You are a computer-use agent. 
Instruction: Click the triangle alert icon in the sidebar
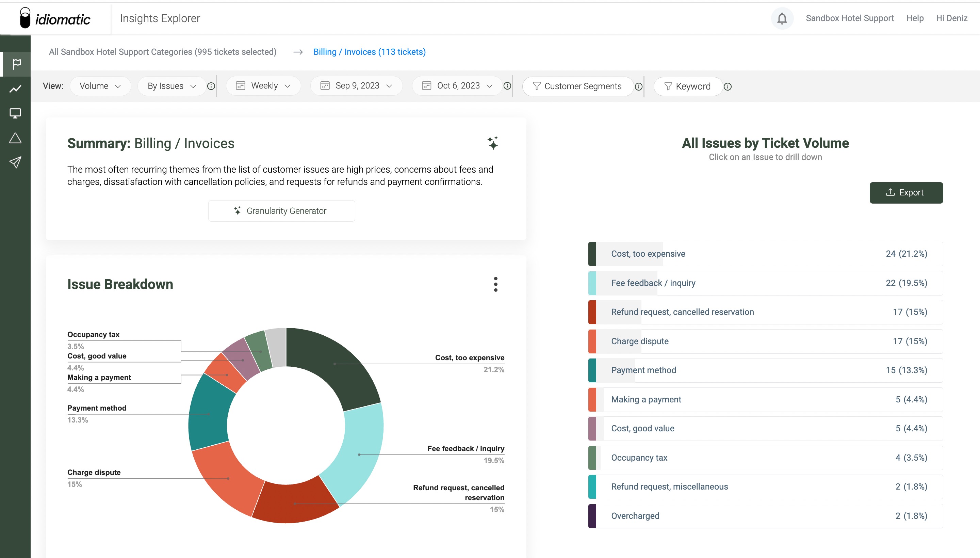pyautogui.click(x=15, y=137)
